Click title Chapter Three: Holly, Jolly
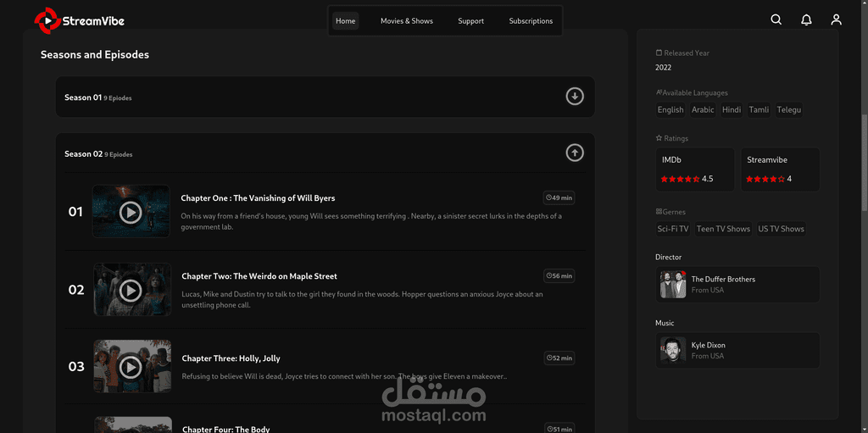 pyautogui.click(x=231, y=358)
